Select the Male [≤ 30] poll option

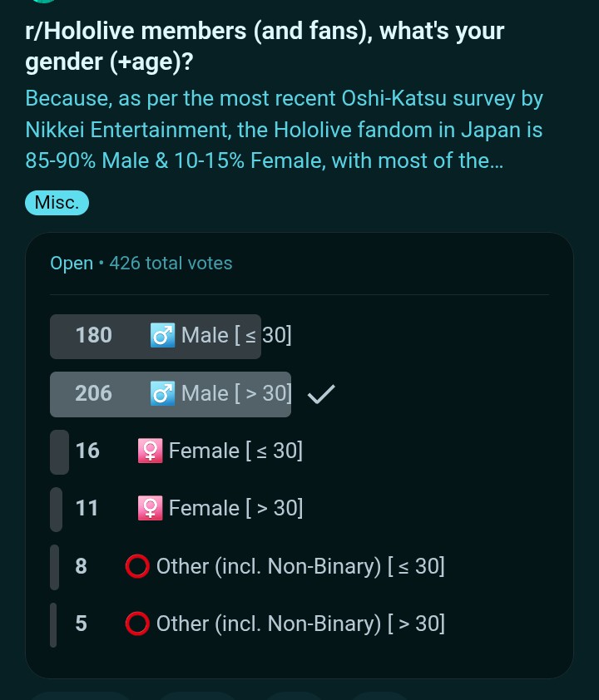[x=236, y=336]
